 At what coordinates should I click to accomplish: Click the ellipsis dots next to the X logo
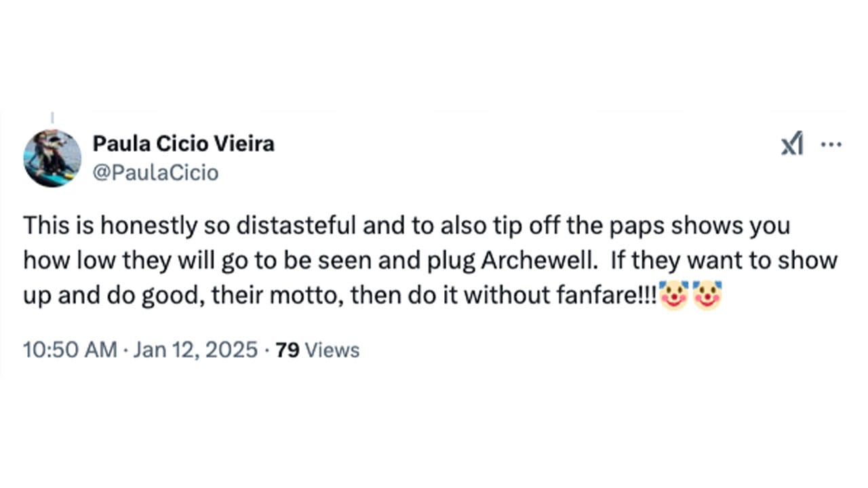(831, 144)
